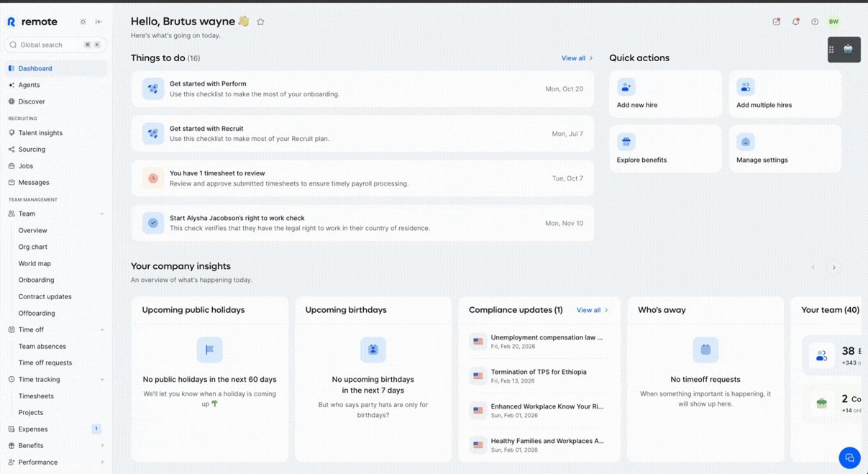This screenshot has height=474, width=868.
Task: Open Get started with Perform task
Action: click(x=362, y=89)
